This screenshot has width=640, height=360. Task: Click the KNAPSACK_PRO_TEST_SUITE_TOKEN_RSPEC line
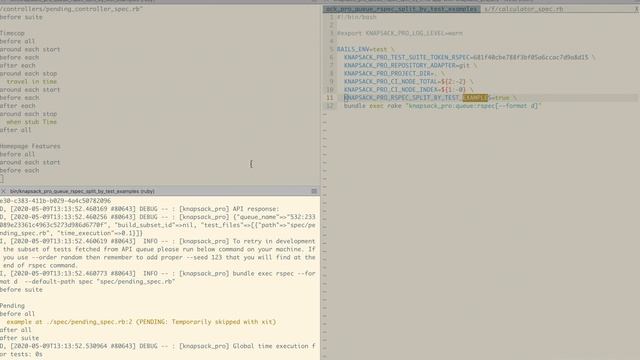[469, 58]
